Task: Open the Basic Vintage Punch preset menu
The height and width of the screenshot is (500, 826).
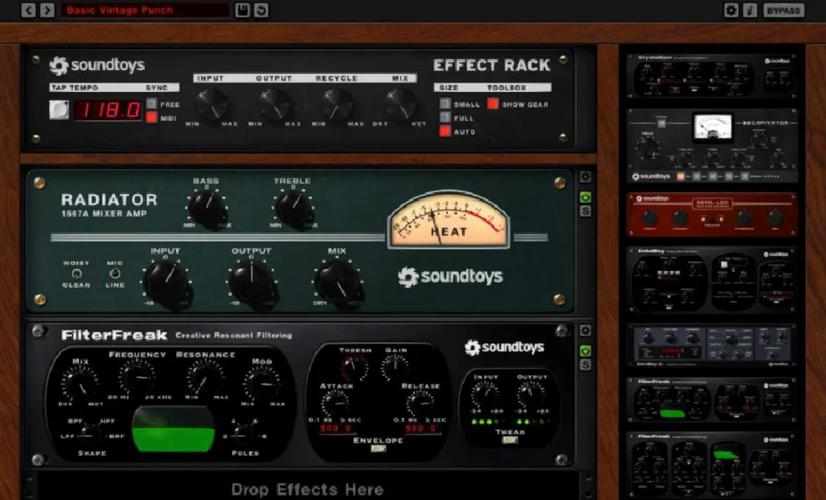Action: click(144, 10)
